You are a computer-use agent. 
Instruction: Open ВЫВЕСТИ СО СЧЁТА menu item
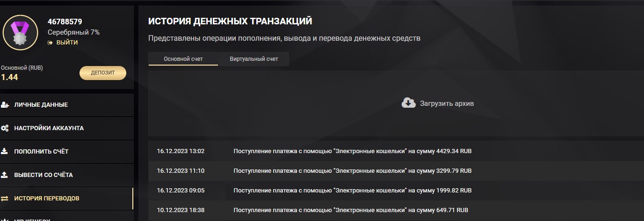(x=67, y=175)
